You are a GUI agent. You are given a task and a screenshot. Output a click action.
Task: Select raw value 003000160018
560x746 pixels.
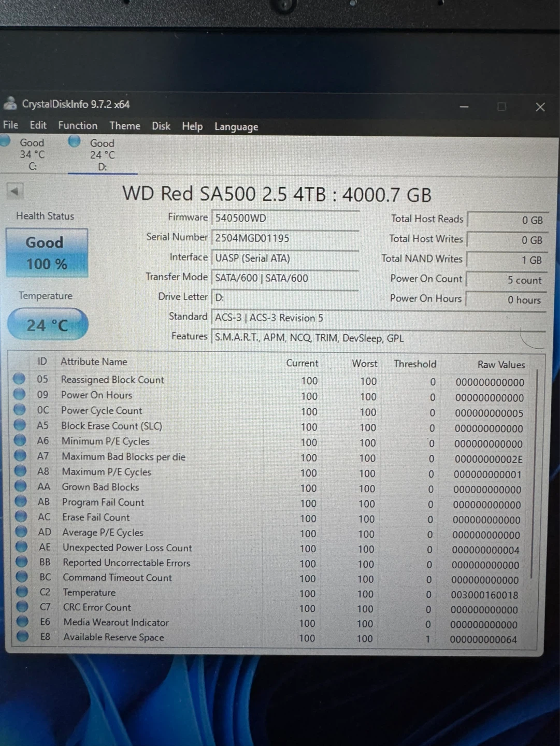click(x=484, y=595)
